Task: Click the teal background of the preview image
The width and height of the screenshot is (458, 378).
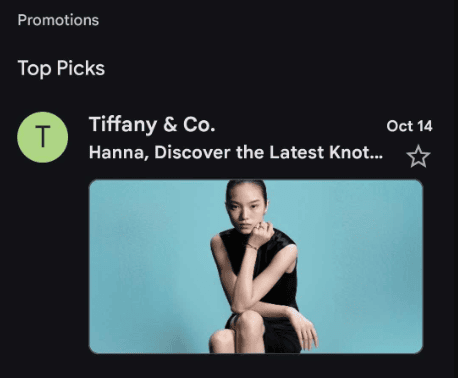Action: tap(360, 267)
